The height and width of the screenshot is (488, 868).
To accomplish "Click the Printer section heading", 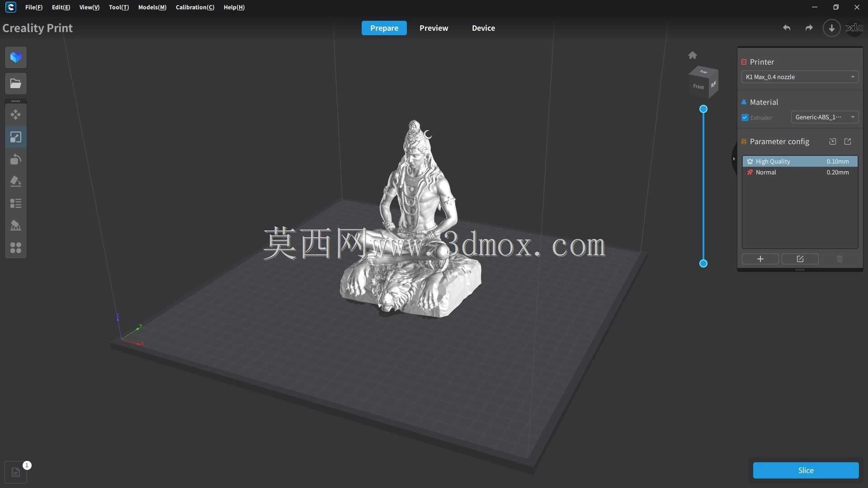I will (762, 62).
